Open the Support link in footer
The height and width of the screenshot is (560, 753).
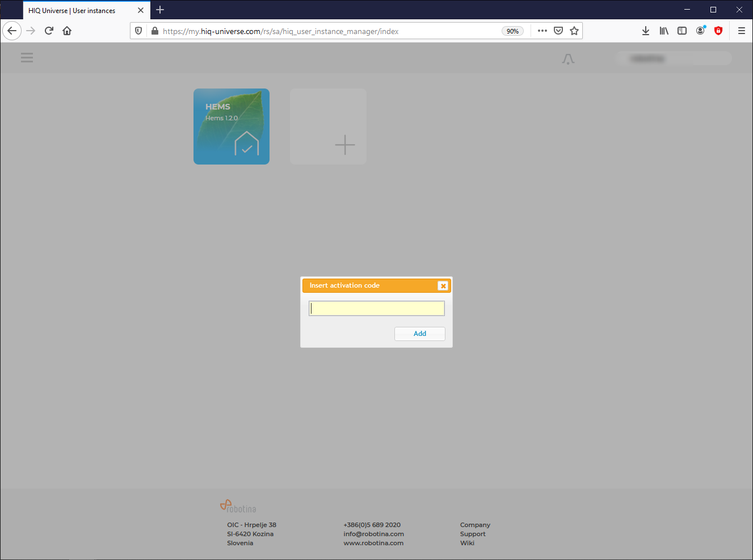click(473, 534)
